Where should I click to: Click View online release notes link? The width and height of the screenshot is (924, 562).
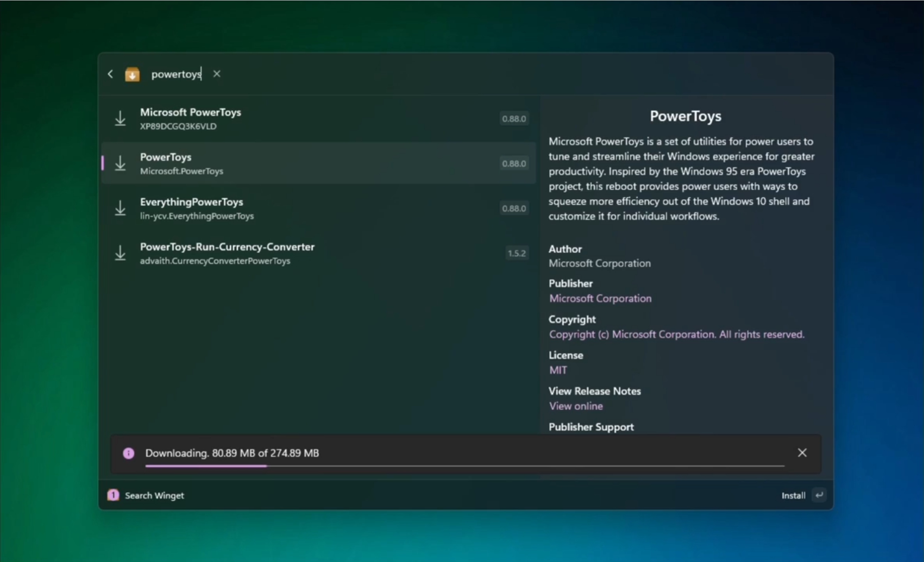pyautogui.click(x=576, y=406)
